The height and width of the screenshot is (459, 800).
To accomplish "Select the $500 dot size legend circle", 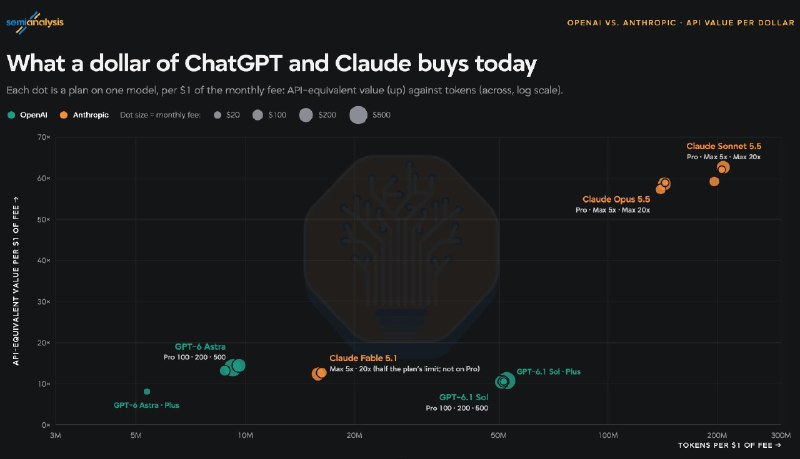I will [358, 115].
